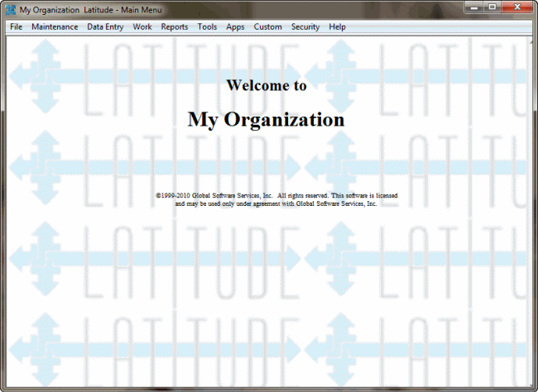Open the File menu
The height and width of the screenshot is (392, 538).
[16, 26]
